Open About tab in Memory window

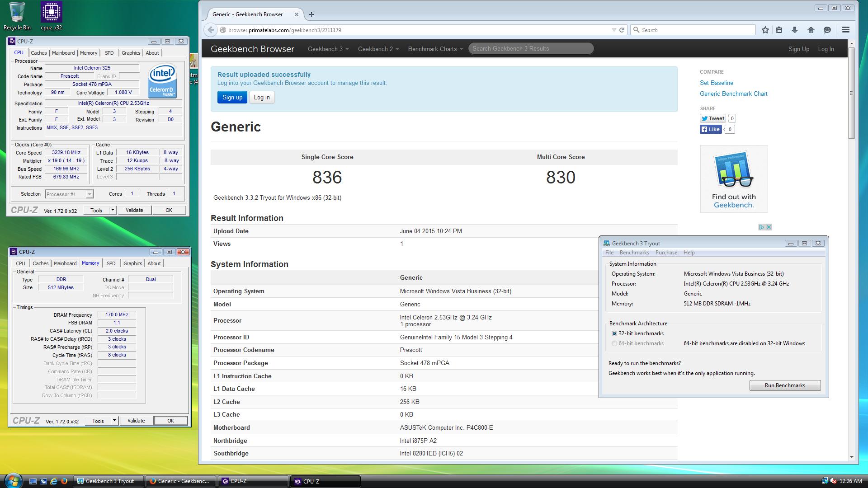coord(154,263)
